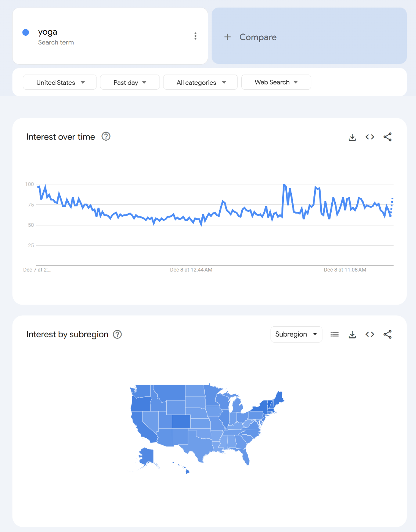
Task: Open the Subregion selector dropdown
Action: (296, 334)
